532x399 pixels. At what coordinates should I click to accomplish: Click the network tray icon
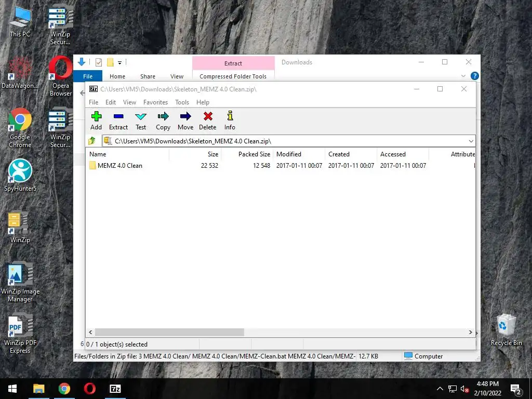click(x=453, y=389)
